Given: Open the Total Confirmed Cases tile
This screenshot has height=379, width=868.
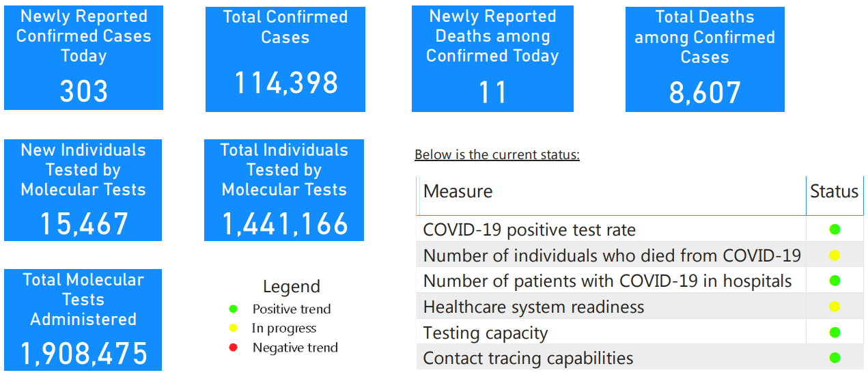Looking at the screenshot, I should click(285, 59).
